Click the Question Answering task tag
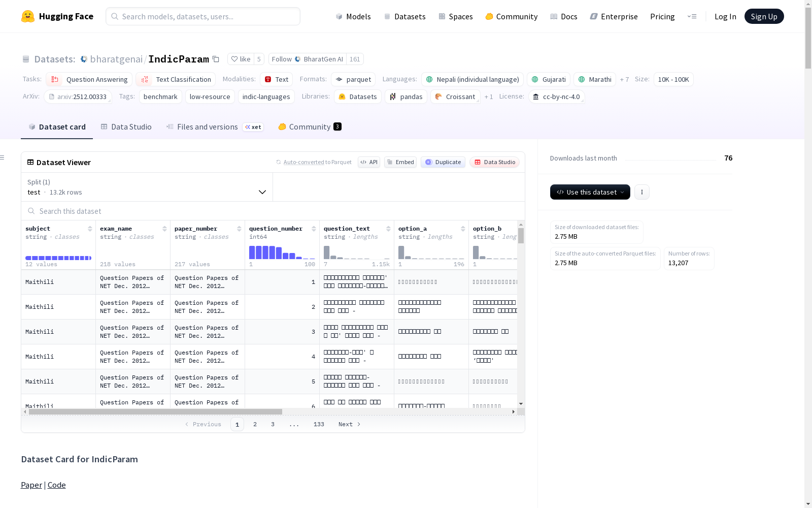The width and height of the screenshot is (812, 508). tap(89, 79)
